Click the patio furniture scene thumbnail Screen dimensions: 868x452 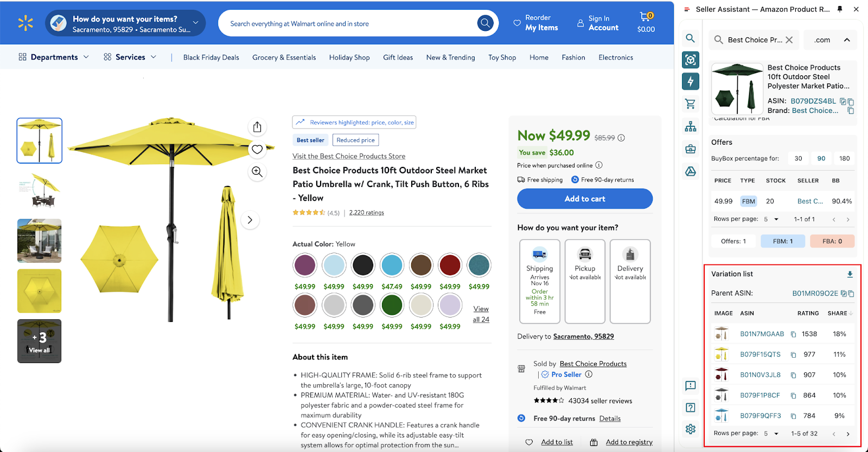tap(39, 241)
